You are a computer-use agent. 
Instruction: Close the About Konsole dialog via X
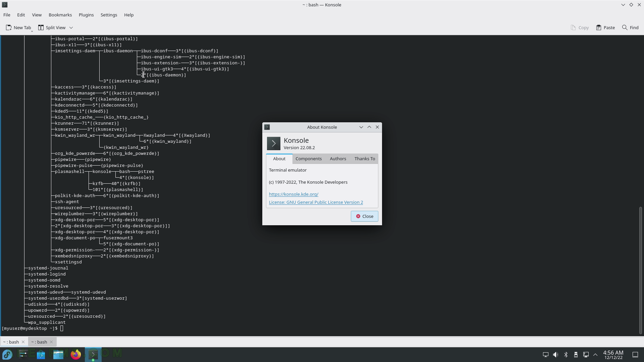377,127
